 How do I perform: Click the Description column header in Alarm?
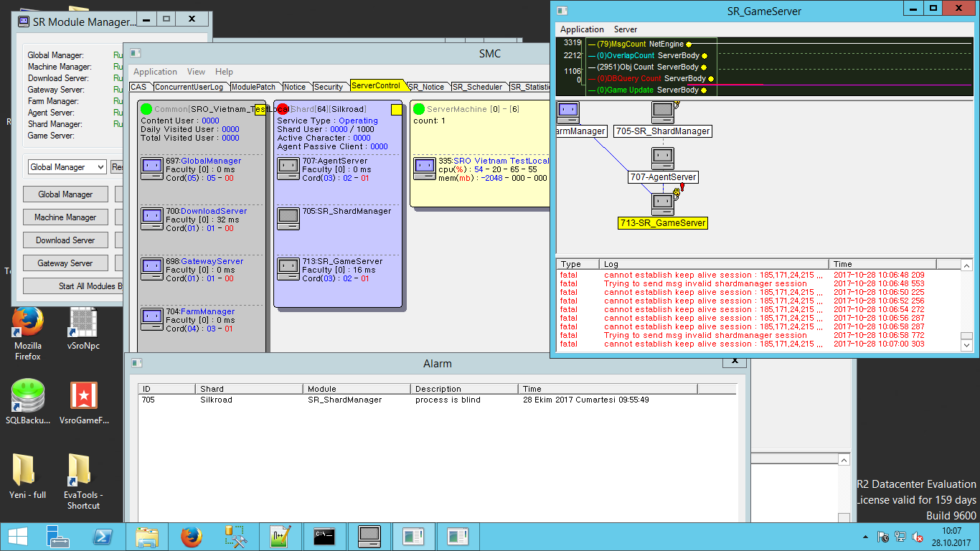(465, 389)
